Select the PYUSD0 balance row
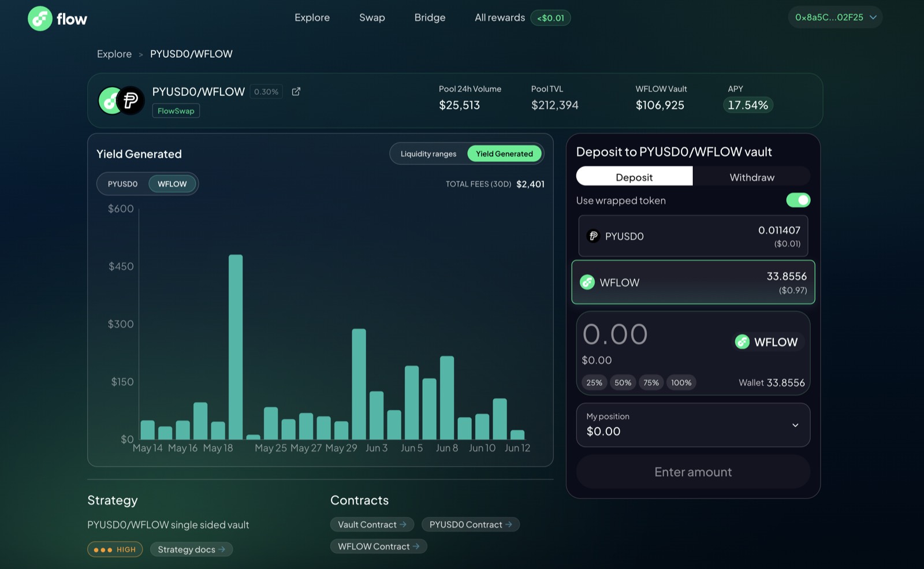 (693, 236)
